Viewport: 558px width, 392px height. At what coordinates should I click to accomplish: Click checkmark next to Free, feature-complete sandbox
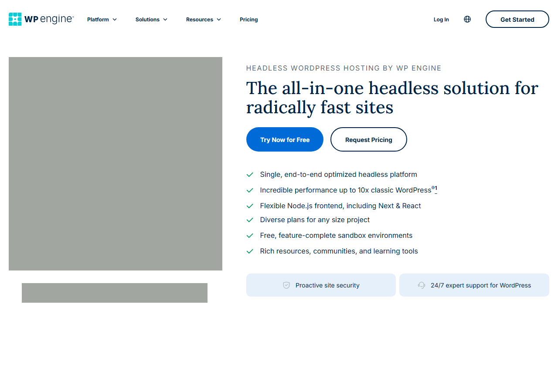click(250, 236)
